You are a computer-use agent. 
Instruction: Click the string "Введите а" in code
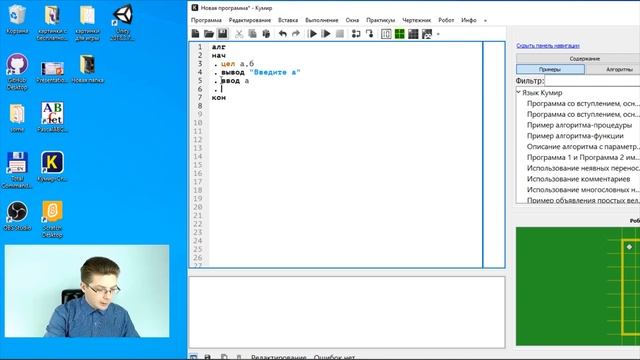click(275, 72)
